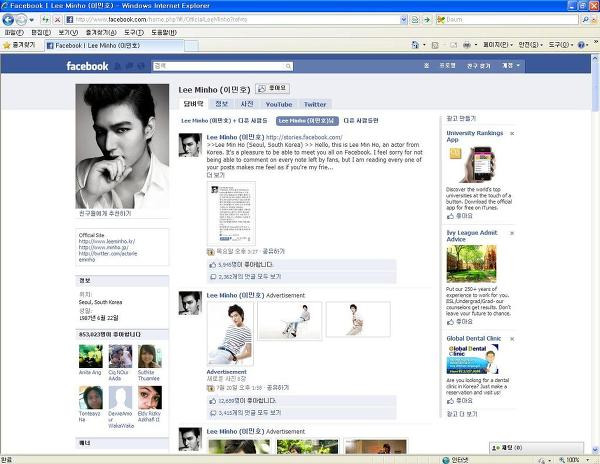Click the facebook logo
Image resolution: width=600 pixels, height=464 pixels.
[87, 66]
